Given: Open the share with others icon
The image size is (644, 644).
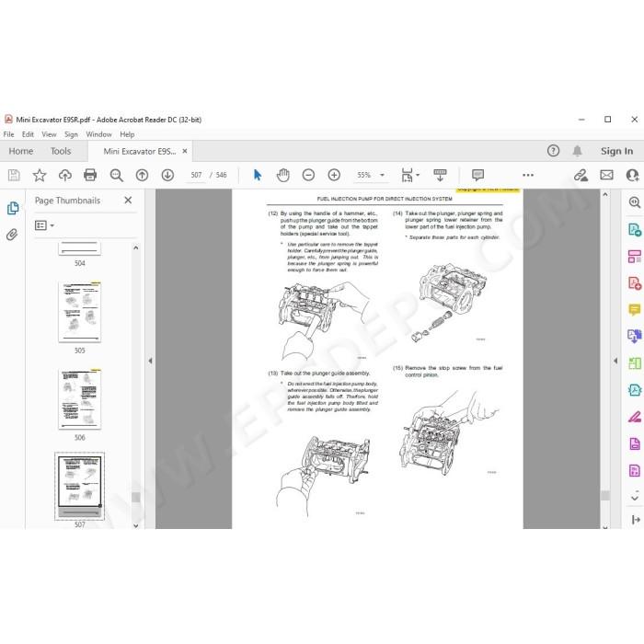Looking at the screenshot, I should [x=633, y=176].
